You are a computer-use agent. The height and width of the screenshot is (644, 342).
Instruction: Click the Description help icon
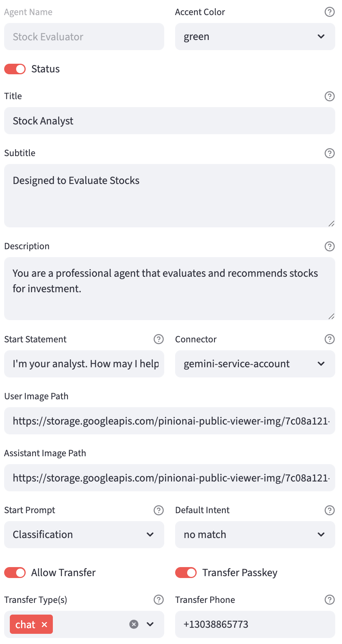pos(329,246)
